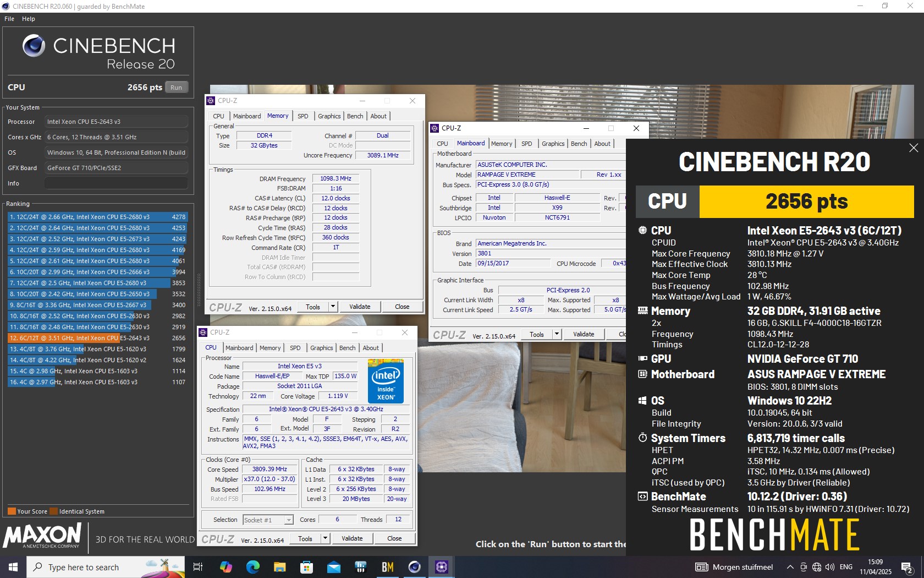Switch to CPU-Z via its taskbar icon

441,567
